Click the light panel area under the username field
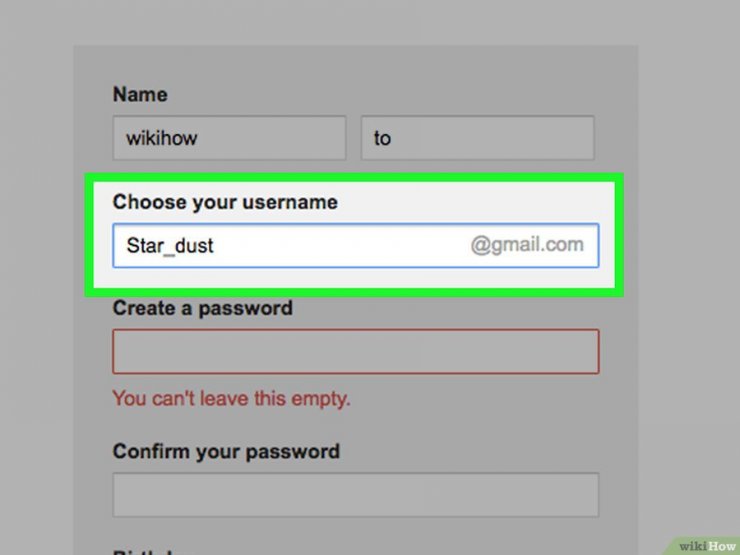Image resolution: width=740 pixels, height=555 pixels. [x=354, y=278]
